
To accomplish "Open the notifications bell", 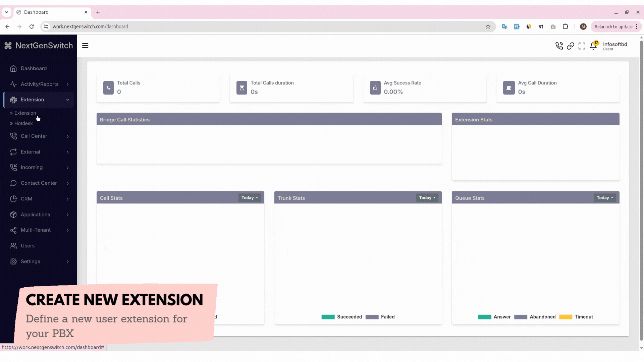I will 593,46.
